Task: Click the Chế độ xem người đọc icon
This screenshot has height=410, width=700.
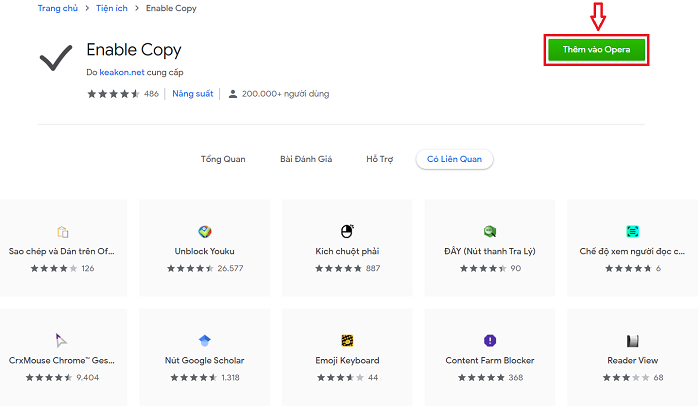Action: click(633, 231)
